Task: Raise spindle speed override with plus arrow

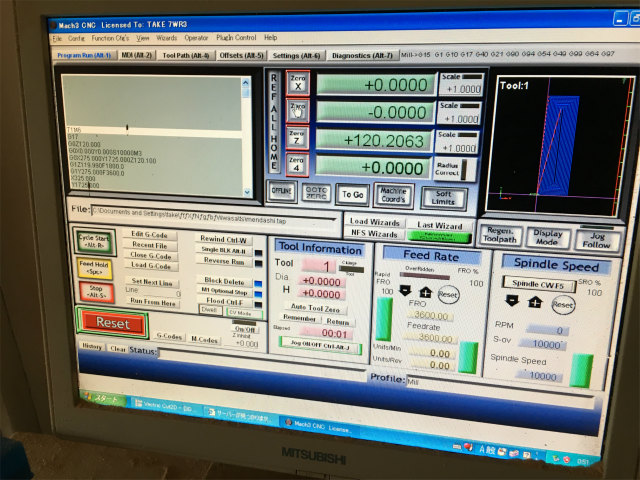Action: click(535, 302)
